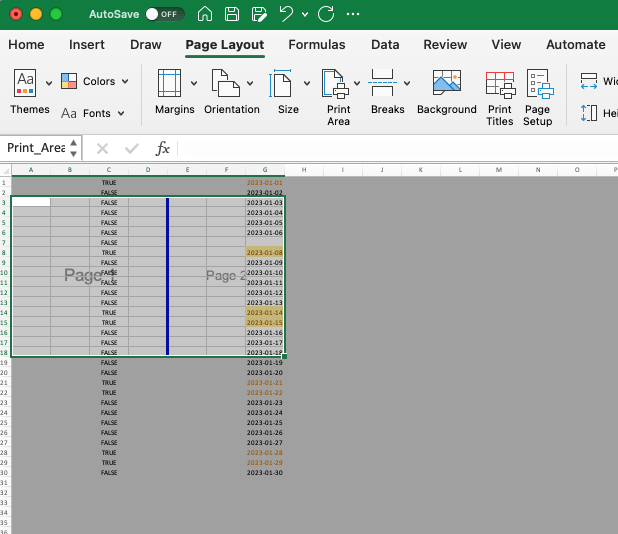Click the Select All corner triangle

[x=6, y=170]
